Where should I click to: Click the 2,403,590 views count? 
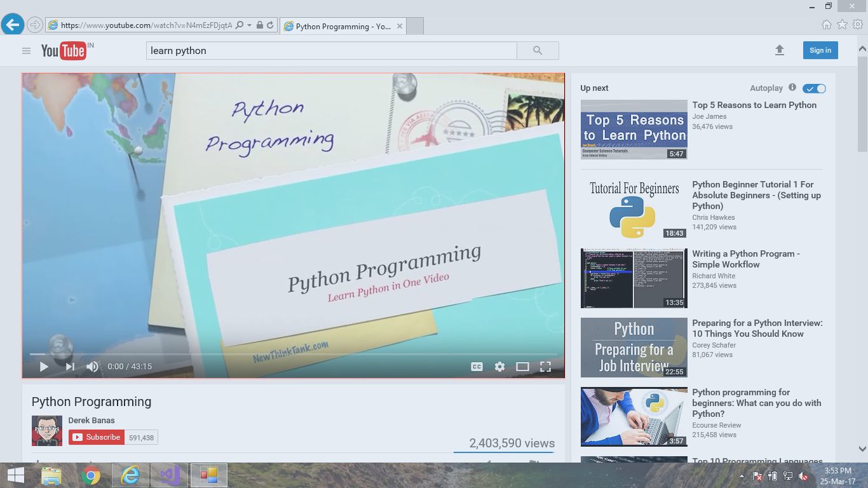point(512,444)
